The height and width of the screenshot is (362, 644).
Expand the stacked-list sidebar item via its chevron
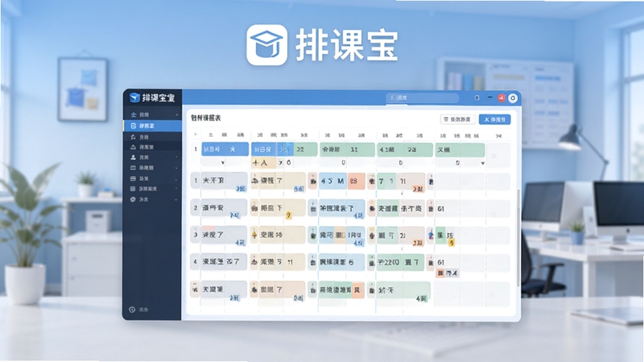[176, 189]
